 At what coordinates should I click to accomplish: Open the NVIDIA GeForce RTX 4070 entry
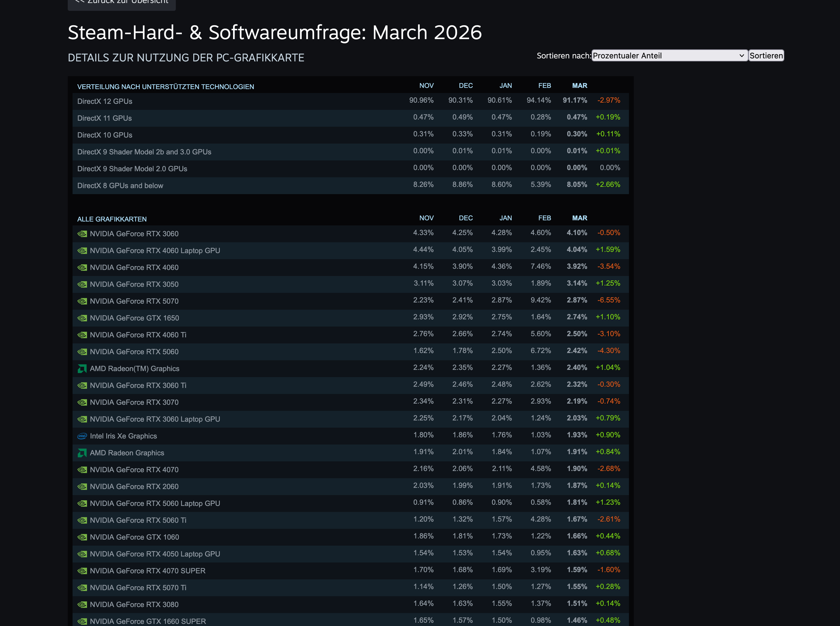click(134, 469)
